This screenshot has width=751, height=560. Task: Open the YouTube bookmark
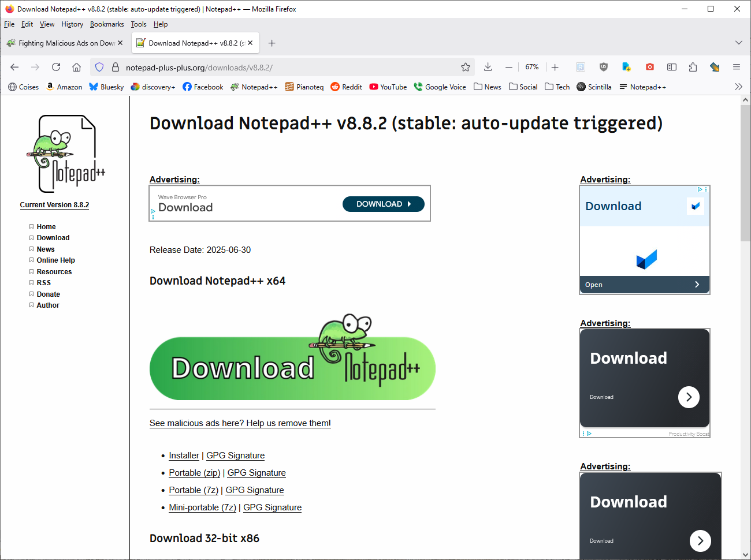[388, 87]
